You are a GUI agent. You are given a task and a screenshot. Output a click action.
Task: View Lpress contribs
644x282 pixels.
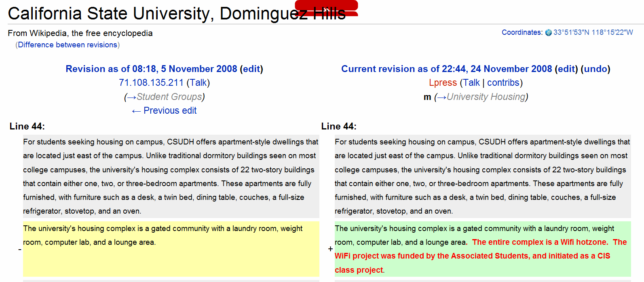pyautogui.click(x=503, y=83)
